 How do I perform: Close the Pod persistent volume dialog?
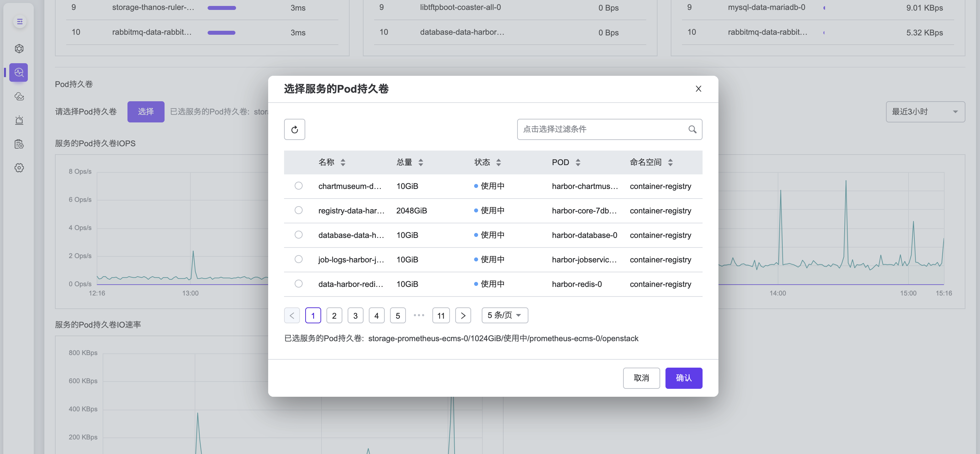point(699,89)
